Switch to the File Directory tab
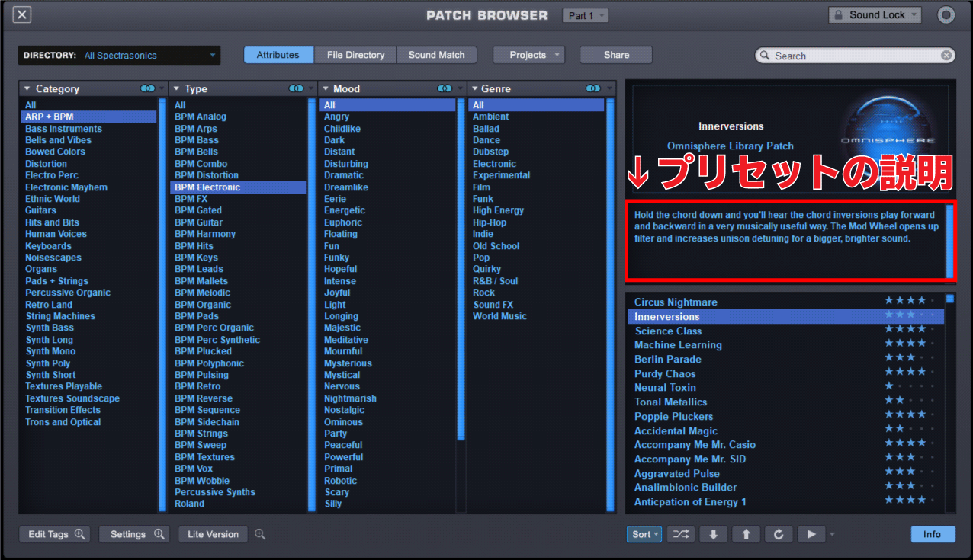973x560 pixels. pos(355,55)
